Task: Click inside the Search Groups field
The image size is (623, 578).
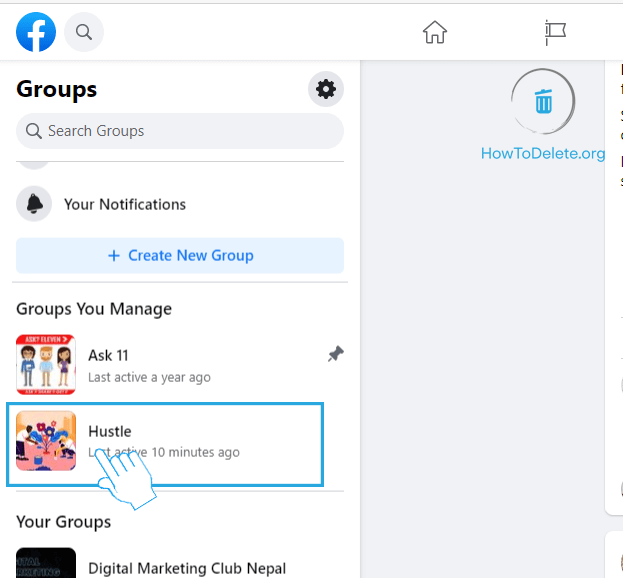Action: (180, 131)
